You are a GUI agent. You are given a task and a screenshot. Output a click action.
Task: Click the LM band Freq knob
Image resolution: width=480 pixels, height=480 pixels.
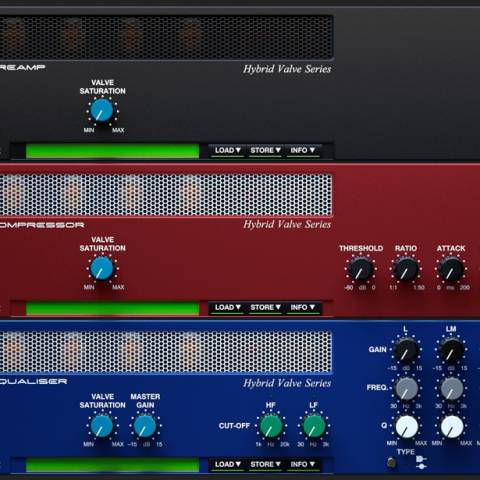pyautogui.click(x=452, y=389)
